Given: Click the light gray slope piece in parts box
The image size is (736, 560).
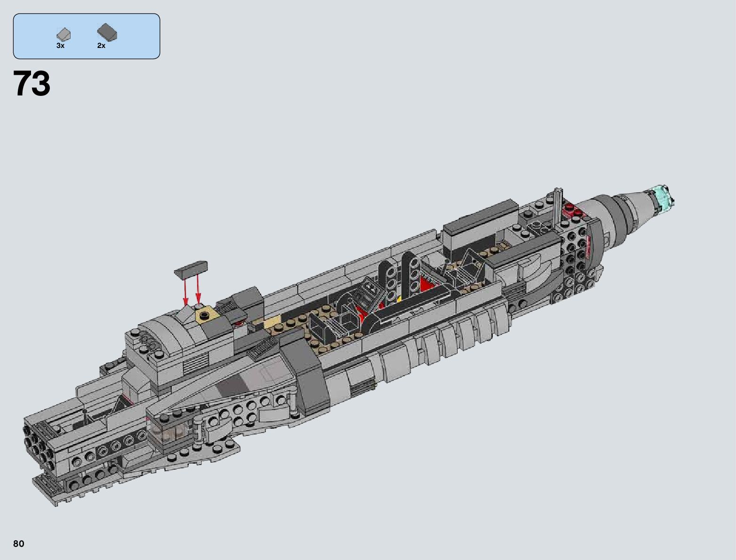Looking at the screenshot, I should [x=63, y=34].
